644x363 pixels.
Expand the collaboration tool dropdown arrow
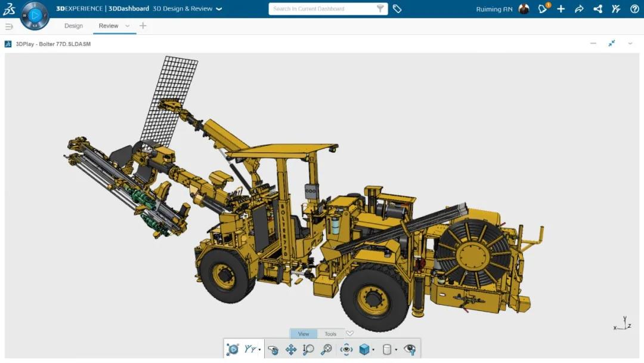click(259, 350)
